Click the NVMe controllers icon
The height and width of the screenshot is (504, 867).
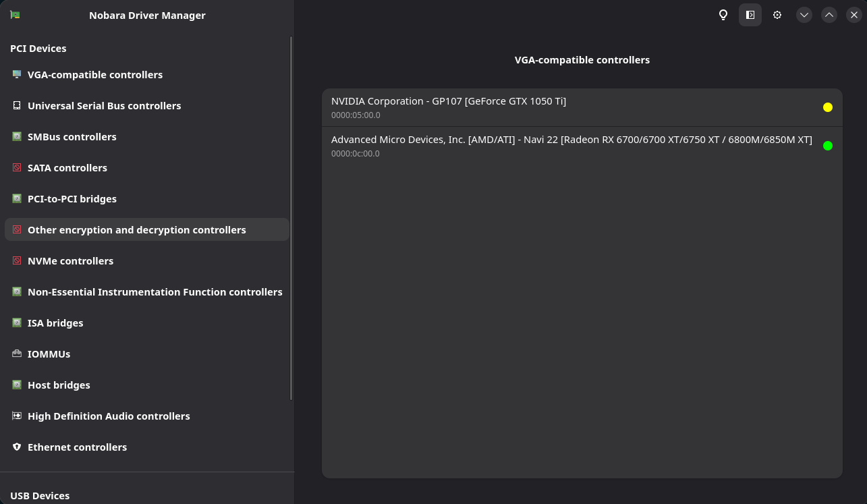17,261
